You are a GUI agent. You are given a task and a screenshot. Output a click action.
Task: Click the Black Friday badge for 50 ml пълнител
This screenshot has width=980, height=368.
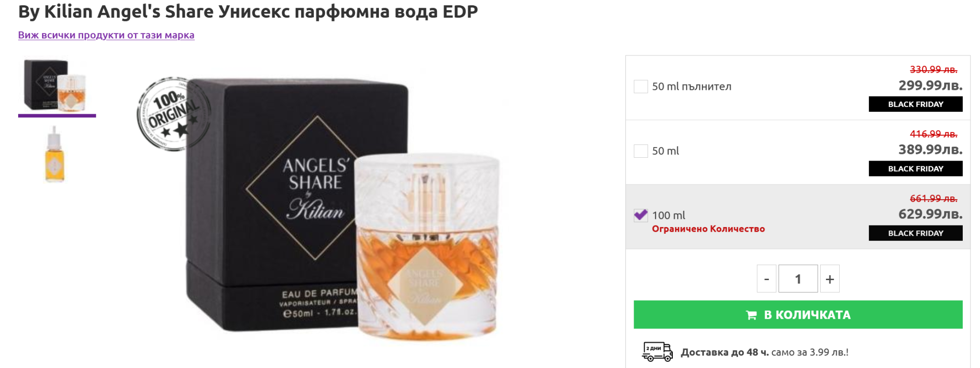915,104
